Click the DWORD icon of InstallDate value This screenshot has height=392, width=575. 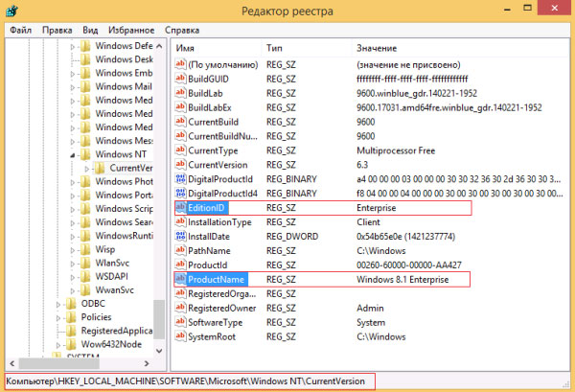[x=180, y=236]
